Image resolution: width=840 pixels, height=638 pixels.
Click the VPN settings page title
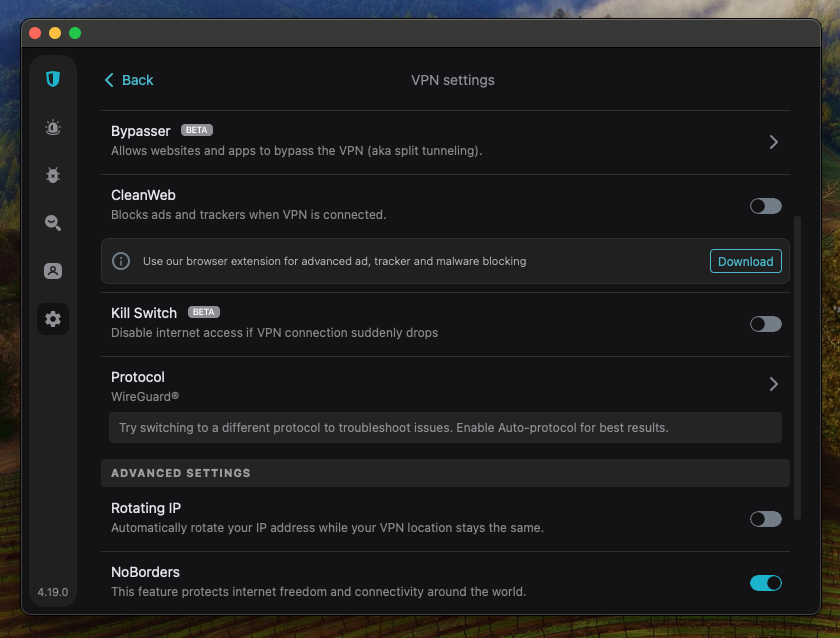click(x=453, y=80)
